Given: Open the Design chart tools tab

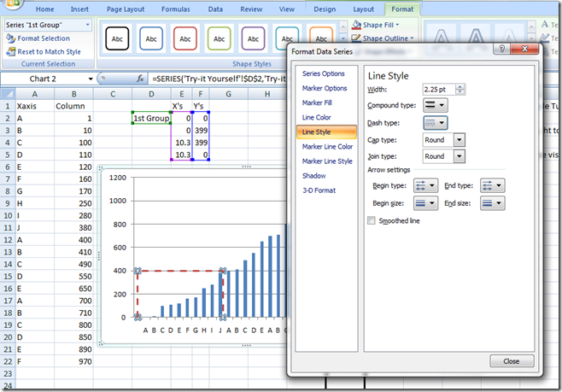Looking at the screenshot, I should click(325, 9).
